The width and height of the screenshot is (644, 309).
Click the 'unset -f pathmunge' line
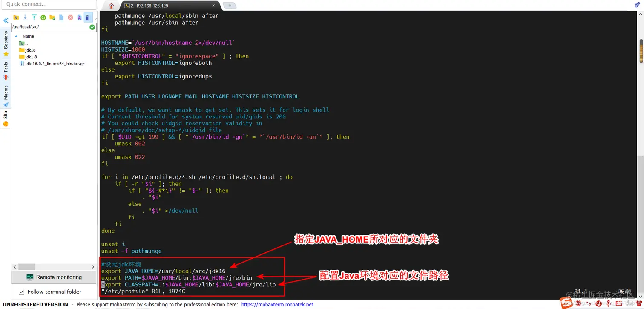pos(131,251)
